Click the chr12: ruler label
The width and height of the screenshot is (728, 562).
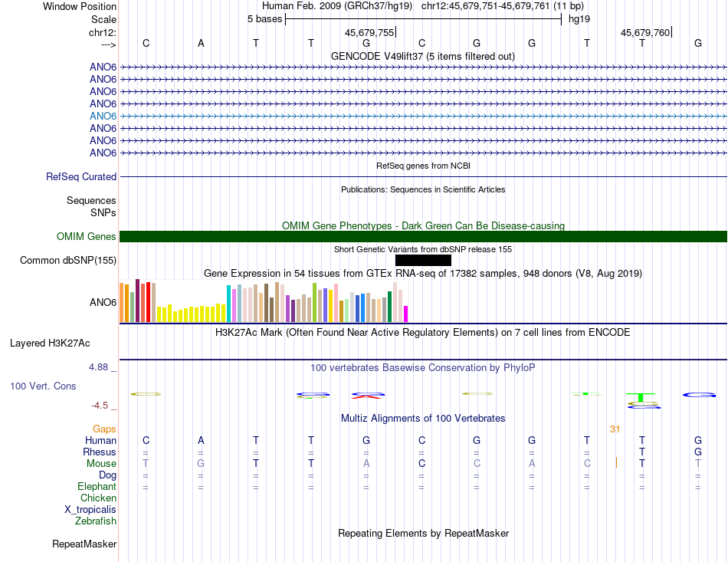click(x=102, y=32)
